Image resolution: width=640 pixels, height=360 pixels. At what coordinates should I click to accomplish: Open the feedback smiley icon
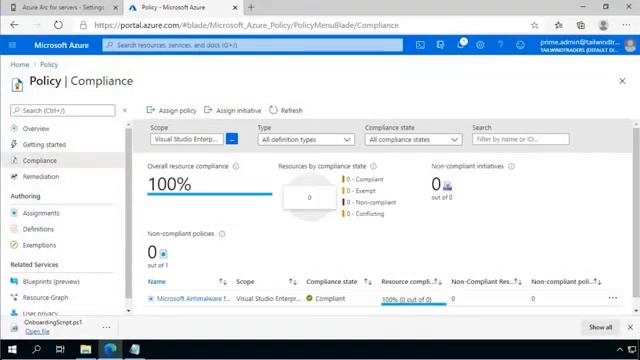pyautogui.click(x=520, y=45)
